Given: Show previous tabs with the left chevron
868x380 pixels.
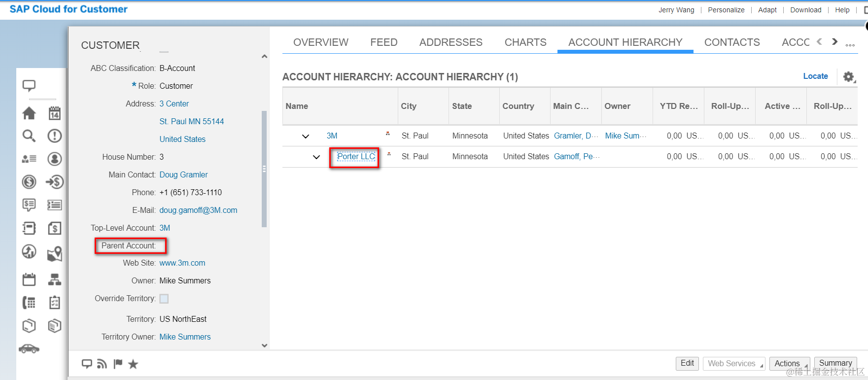Looking at the screenshot, I should click(819, 41).
